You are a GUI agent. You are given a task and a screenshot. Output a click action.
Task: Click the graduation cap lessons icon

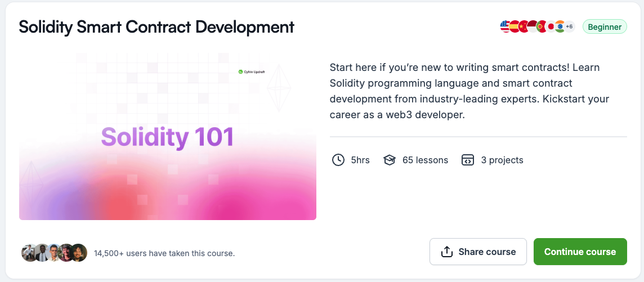coord(390,160)
